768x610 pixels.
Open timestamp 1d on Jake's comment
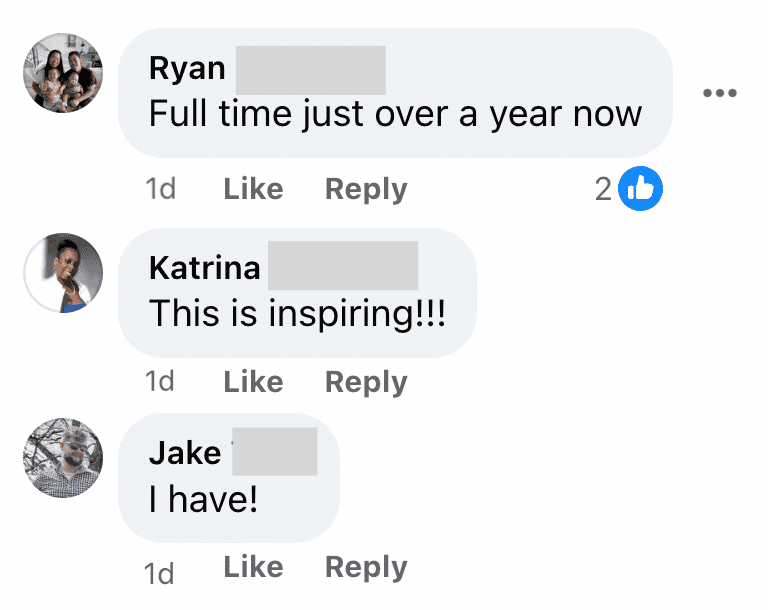coord(159,573)
